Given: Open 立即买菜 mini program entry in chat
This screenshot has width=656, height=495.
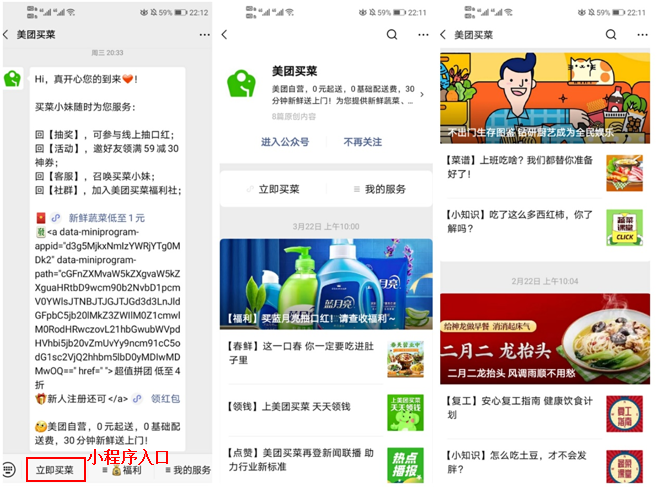Looking at the screenshot, I should coord(56,470).
